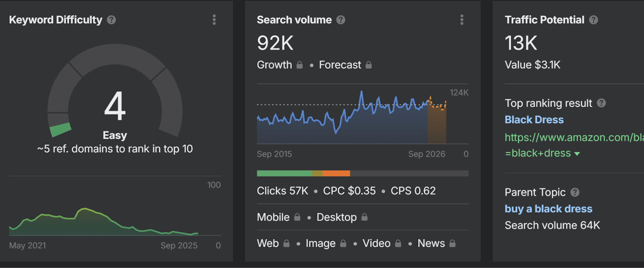This screenshot has height=268, width=644.
Task: Switch to the Video search type
Action: [x=376, y=243]
